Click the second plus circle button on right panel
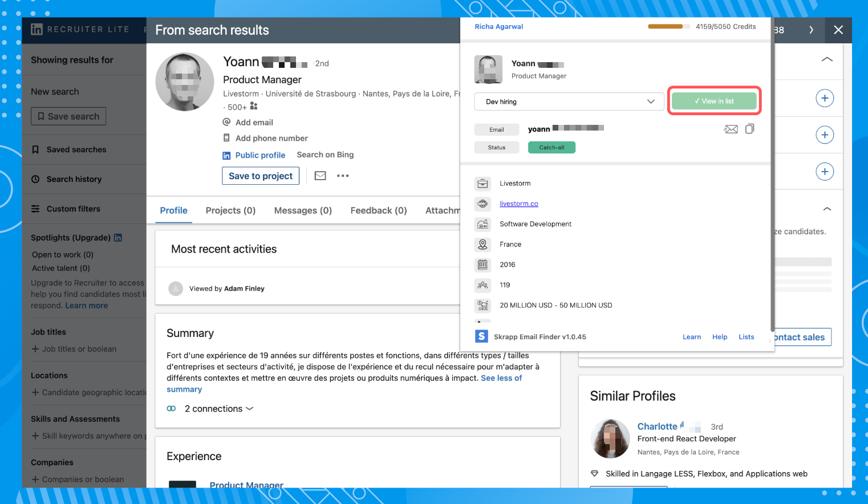This screenshot has width=868, height=504. click(x=825, y=135)
